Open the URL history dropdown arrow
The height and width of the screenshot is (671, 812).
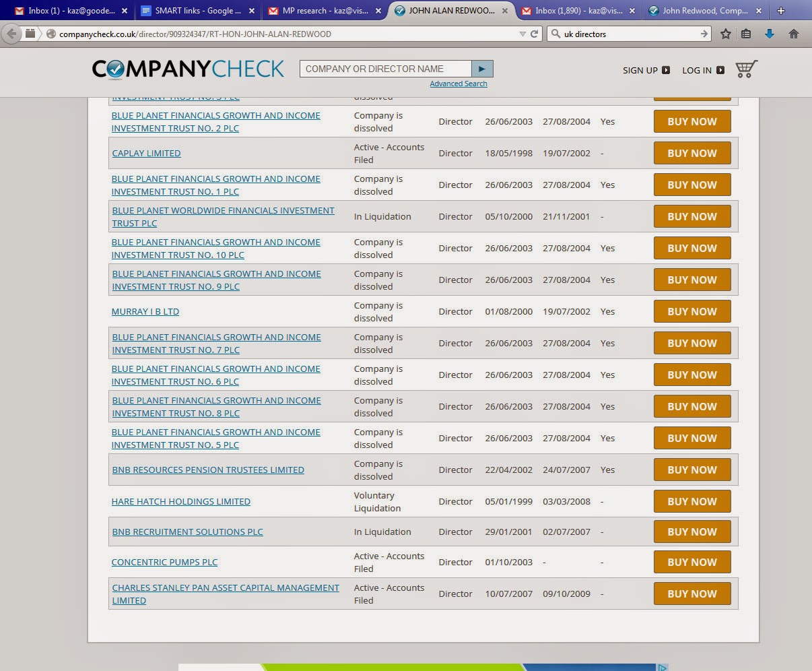pos(522,34)
